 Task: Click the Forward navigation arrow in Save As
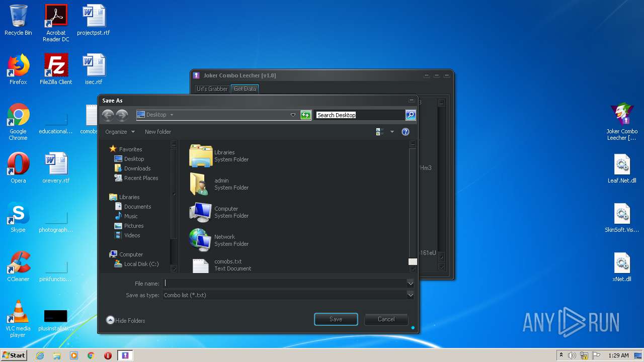point(122,116)
